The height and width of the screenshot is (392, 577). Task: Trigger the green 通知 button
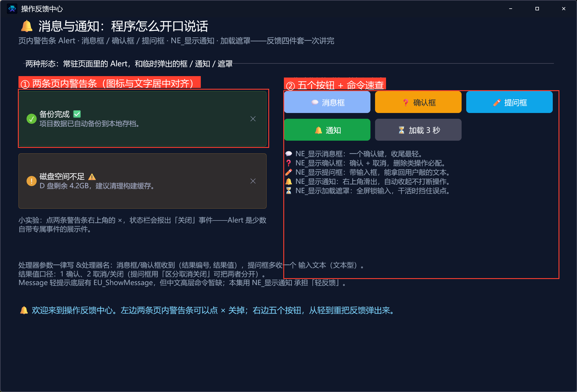(327, 130)
